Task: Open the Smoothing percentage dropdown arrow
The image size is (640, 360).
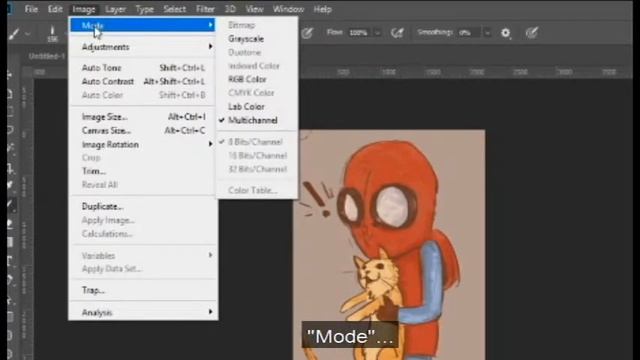Action: click(487, 33)
